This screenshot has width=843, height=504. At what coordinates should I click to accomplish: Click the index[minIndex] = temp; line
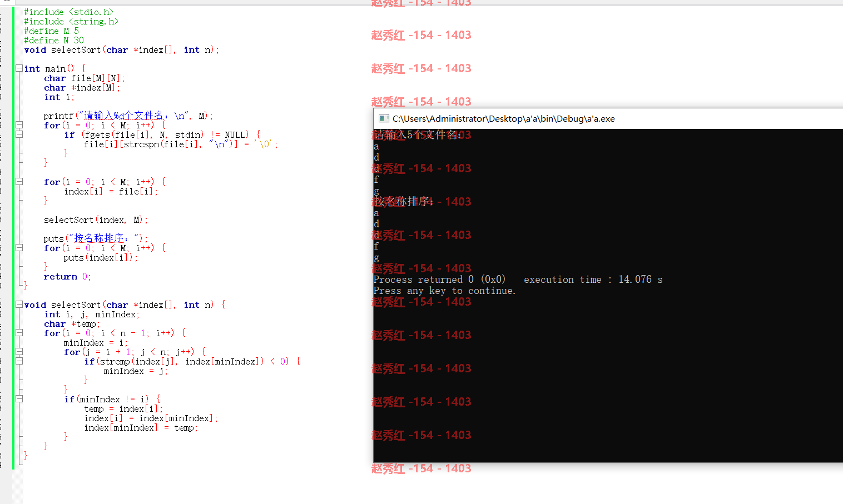(x=141, y=427)
